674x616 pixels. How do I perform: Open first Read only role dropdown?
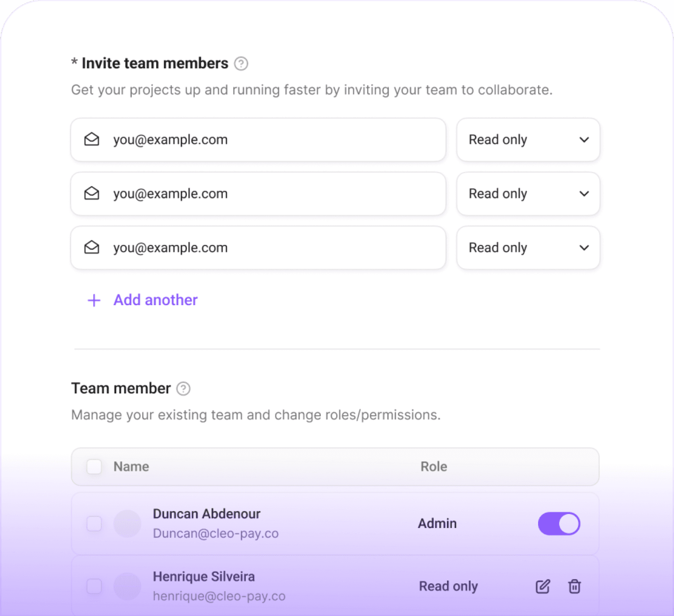click(x=528, y=140)
